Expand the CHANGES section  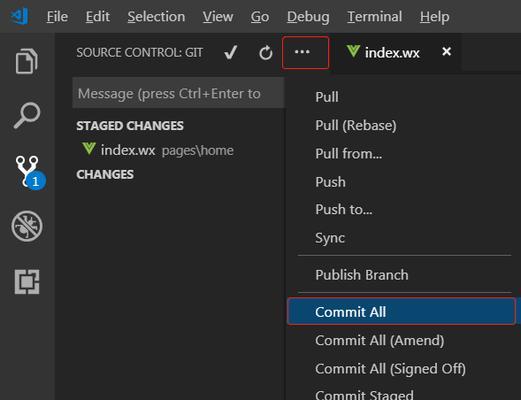tap(105, 174)
